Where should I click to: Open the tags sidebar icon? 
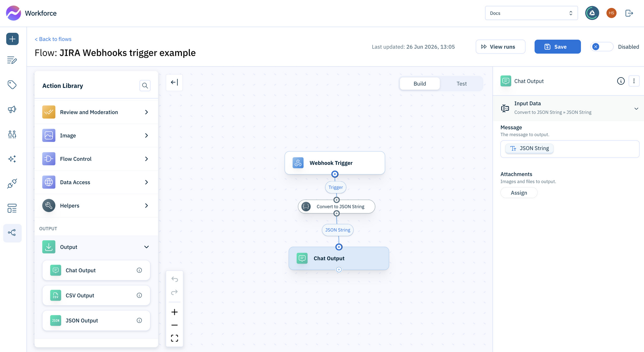[12, 85]
